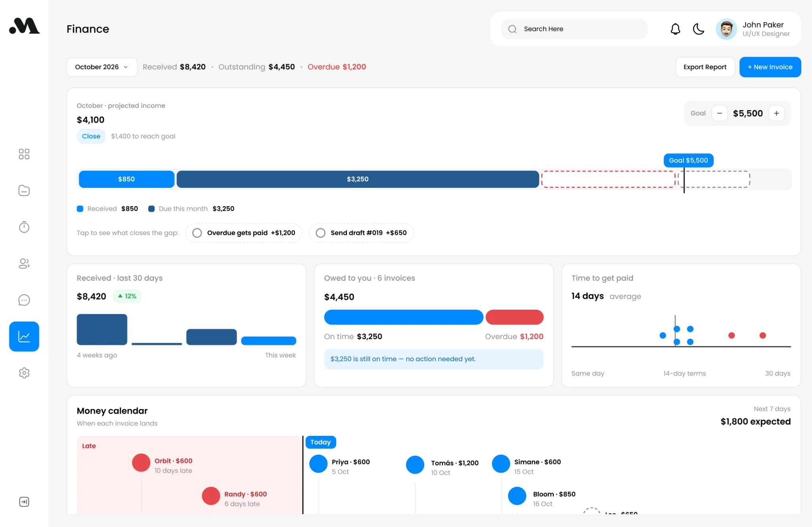Click the $850 received bar segment
This screenshot has height=527, width=812.
click(x=126, y=179)
